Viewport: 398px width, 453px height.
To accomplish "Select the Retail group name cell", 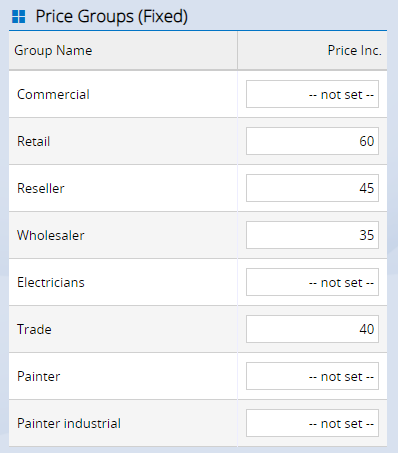I will [x=123, y=141].
